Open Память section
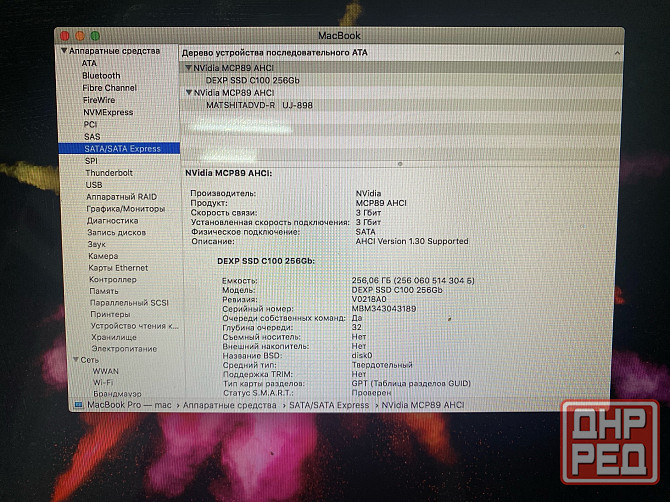 tap(104, 291)
